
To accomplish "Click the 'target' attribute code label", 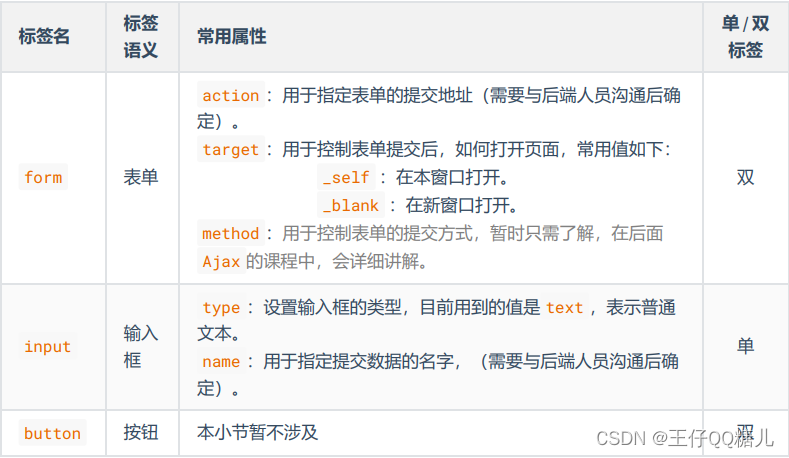I will tap(230, 150).
